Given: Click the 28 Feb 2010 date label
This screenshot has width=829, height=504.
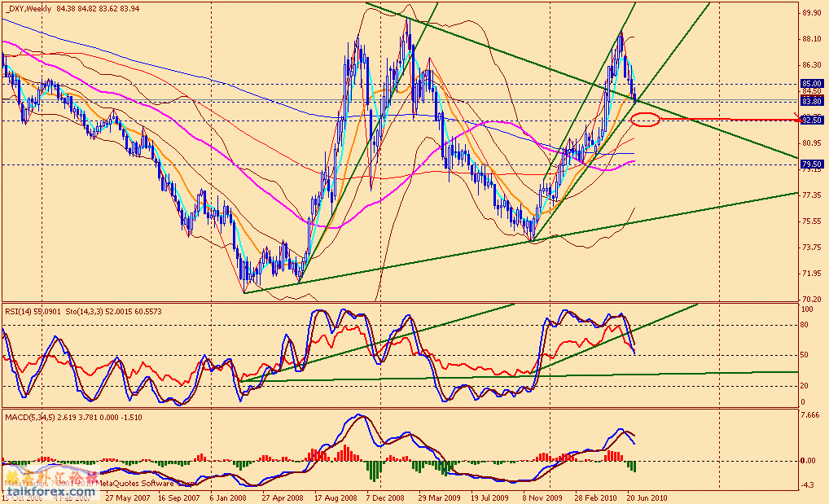Looking at the screenshot, I should tap(596, 497).
